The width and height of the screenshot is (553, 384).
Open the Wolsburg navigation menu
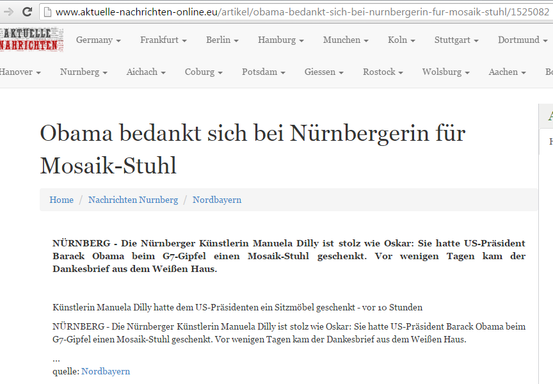tap(446, 72)
